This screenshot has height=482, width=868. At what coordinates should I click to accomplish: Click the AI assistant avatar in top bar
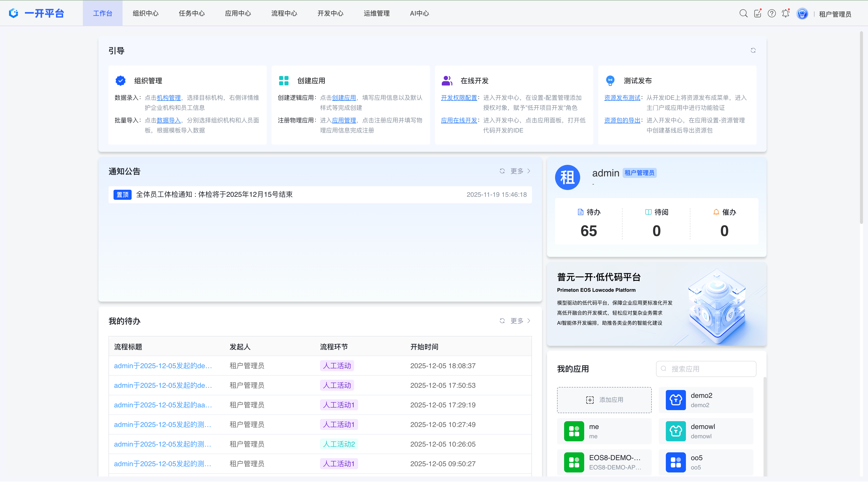[802, 13]
